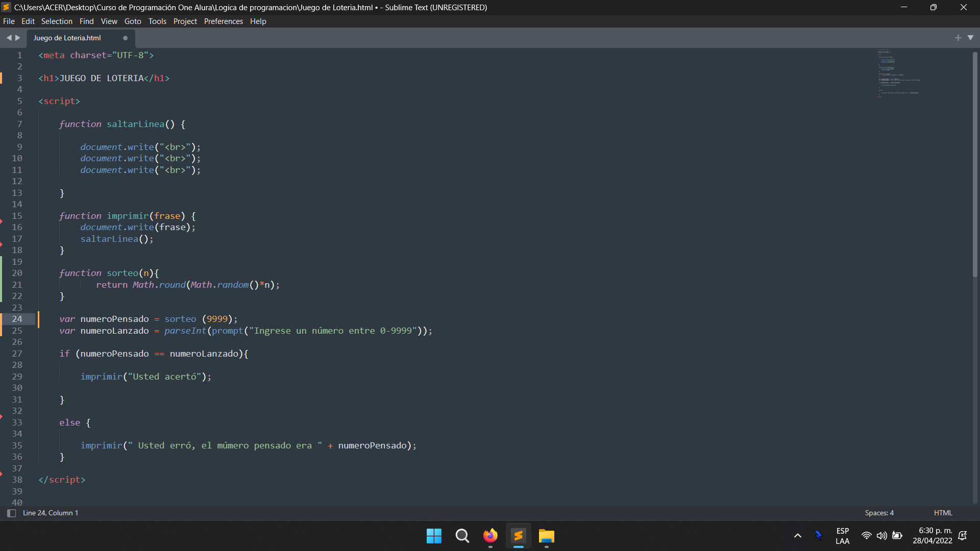Go to next tab with right arrow
This screenshot has width=980, height=551.
pos(18,38)
